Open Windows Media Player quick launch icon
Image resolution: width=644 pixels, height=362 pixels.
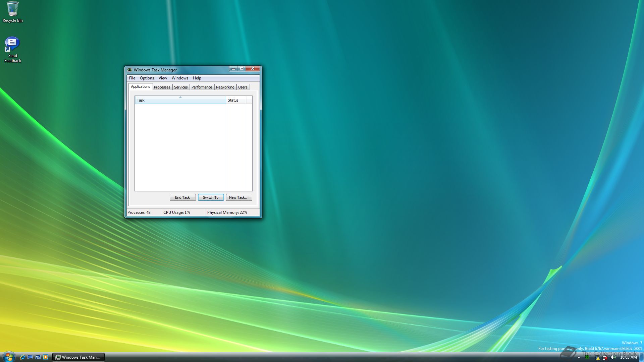click(46, 357)
